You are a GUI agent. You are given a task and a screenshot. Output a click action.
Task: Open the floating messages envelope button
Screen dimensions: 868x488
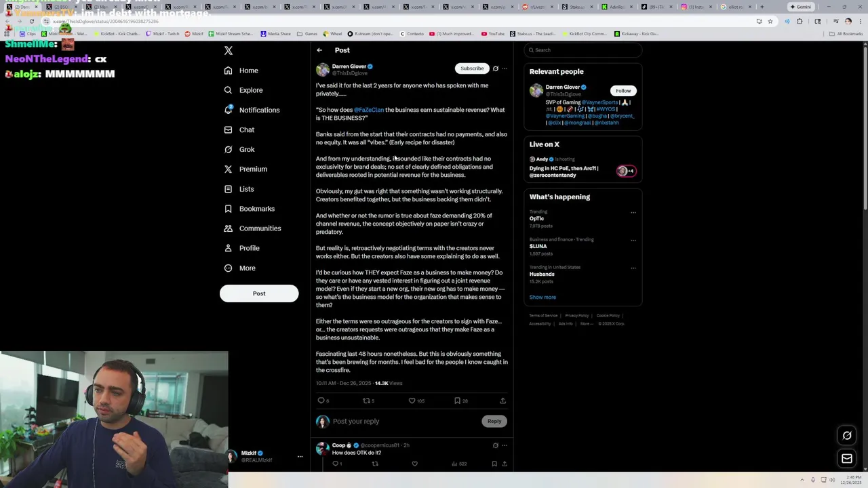pos(847,459)
